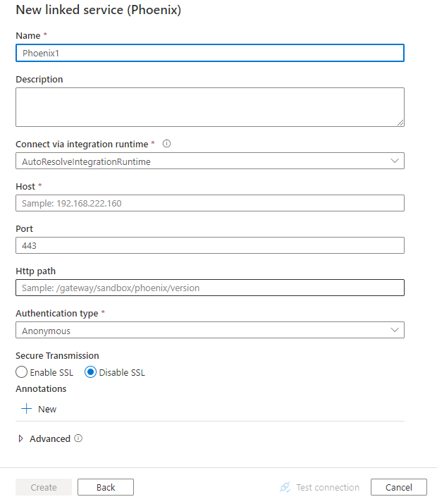Expand the Advanced section triangle
The height and width of the screenshot is (504, 437).
point(20,438)
